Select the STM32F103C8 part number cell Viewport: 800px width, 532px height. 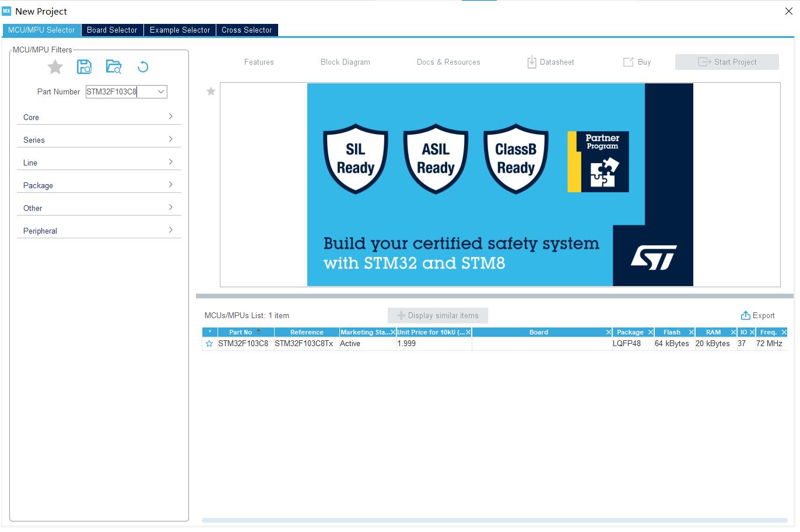pos(245,344)
